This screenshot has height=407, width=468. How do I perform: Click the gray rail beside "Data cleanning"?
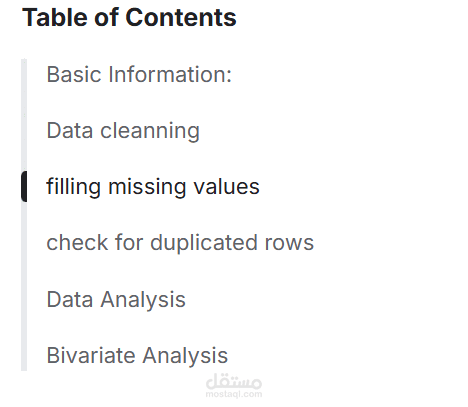pyautogui.click(x=24, y=130)
